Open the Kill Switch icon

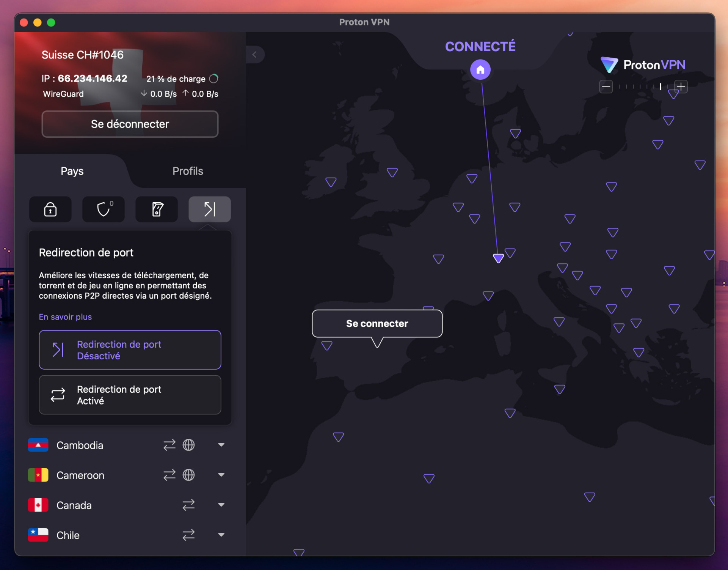tap(157, 209)
